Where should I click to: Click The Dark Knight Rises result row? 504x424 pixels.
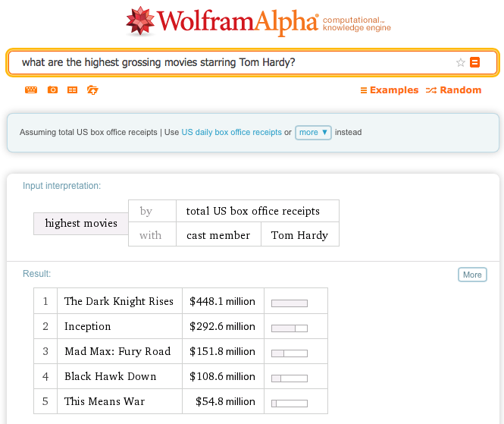[119, 301]
